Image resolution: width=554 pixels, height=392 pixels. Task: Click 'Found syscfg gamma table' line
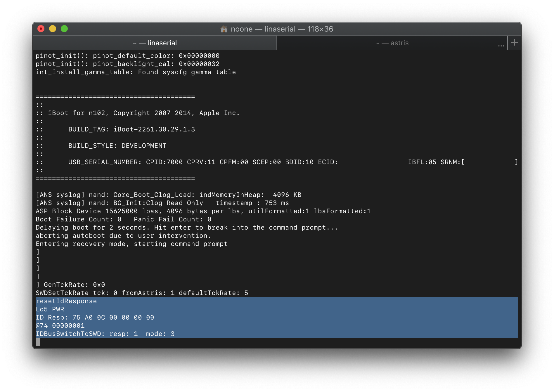[x=136, y=72]
